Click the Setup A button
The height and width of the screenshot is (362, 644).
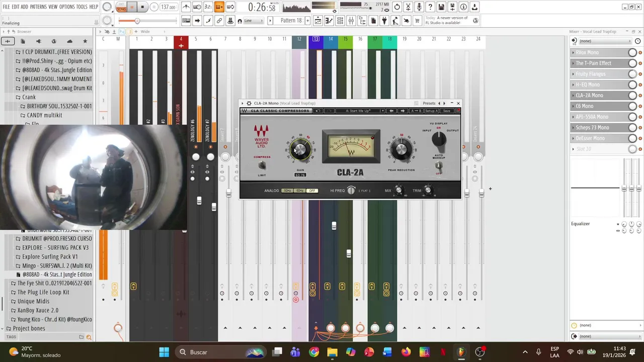coord(431,111)
